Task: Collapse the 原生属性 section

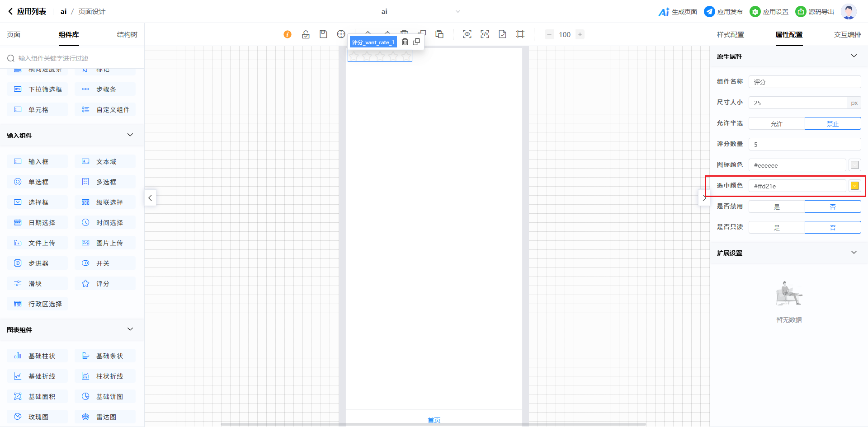Action: pos(854,56)
